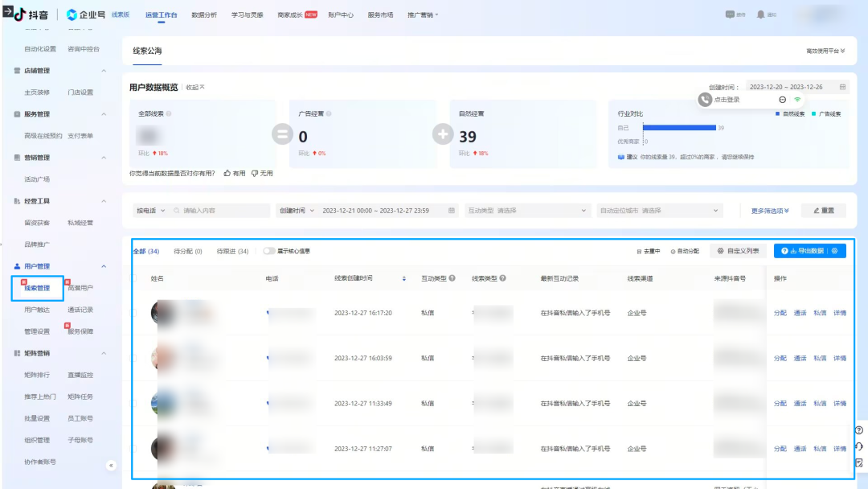868x489 pixels.
Task: Click the blue 自己 bar in 行业对比 chart
Action: pyautogui.click(x=678, y=128)
